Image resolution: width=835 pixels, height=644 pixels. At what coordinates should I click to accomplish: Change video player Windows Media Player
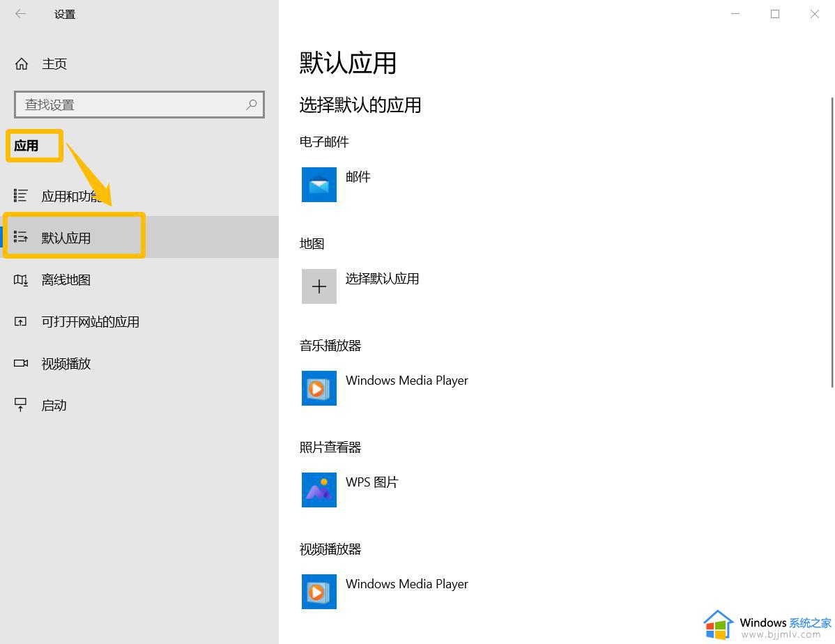coord(407,584)
